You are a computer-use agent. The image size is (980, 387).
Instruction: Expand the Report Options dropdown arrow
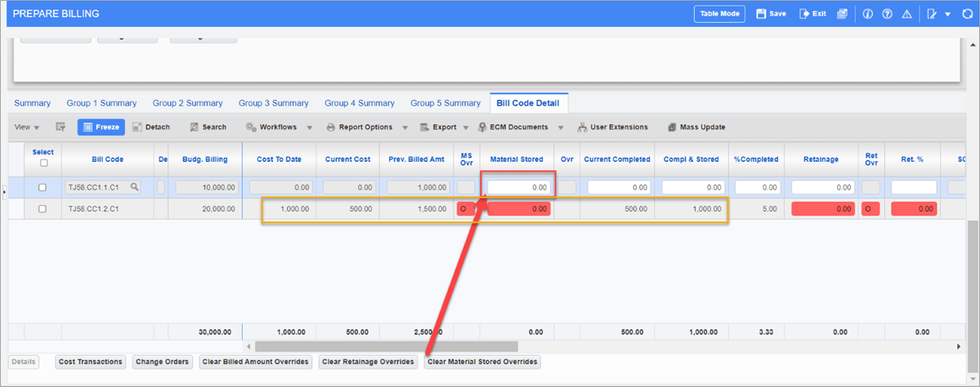coord(405,128)
